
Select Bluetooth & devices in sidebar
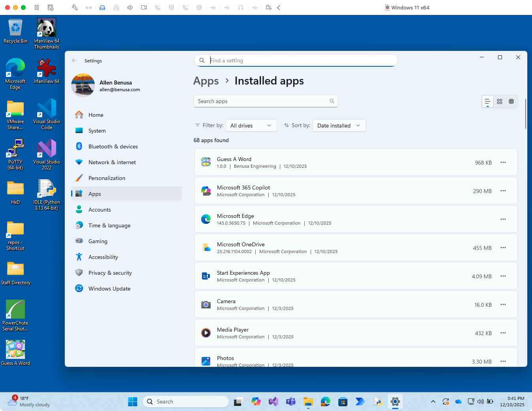pyautogui.click(x=113, y=146)
